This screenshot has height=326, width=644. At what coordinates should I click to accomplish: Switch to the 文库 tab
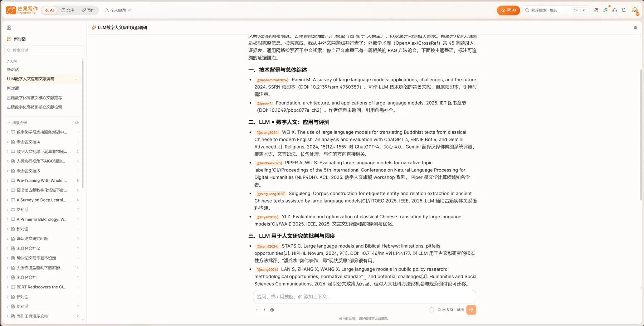pyautogui.click(x=68, y=10)
